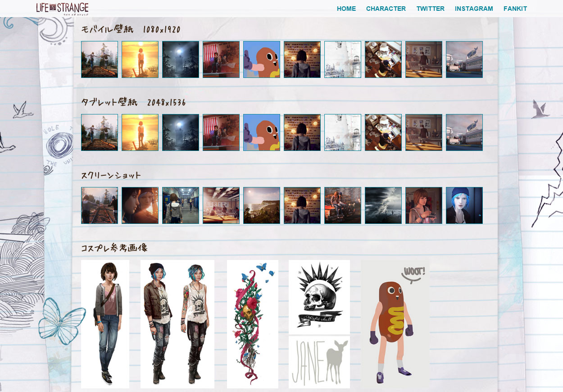The width and height of the screenshot is (563, 392).
Task: Open Misfit skull design reference image
Action: (x=319, y=297)
